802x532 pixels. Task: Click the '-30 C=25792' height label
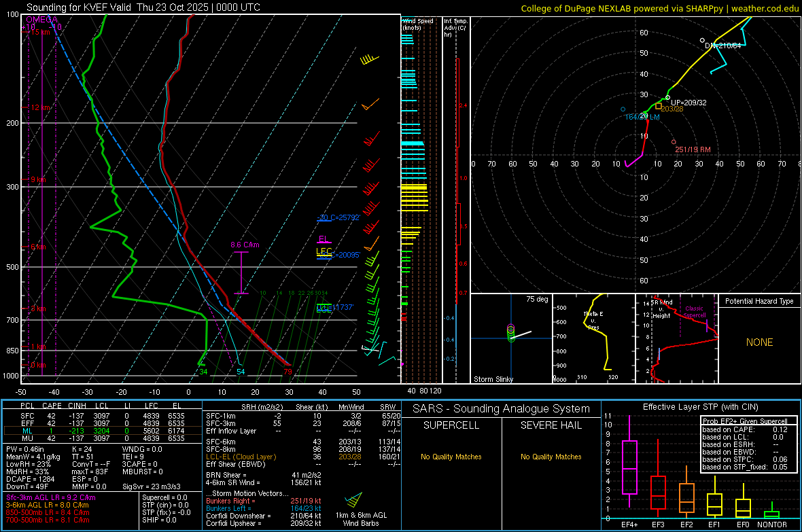point(338,217)
